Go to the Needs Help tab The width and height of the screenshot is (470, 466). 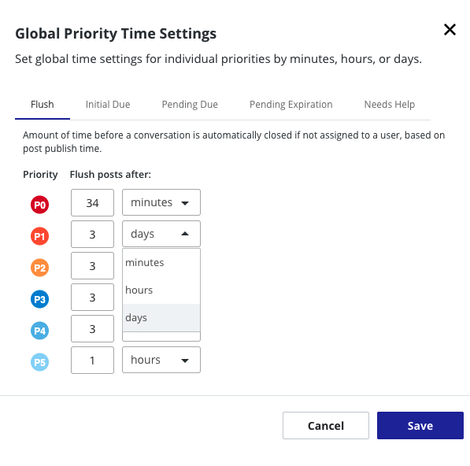(x=389, y=104)
